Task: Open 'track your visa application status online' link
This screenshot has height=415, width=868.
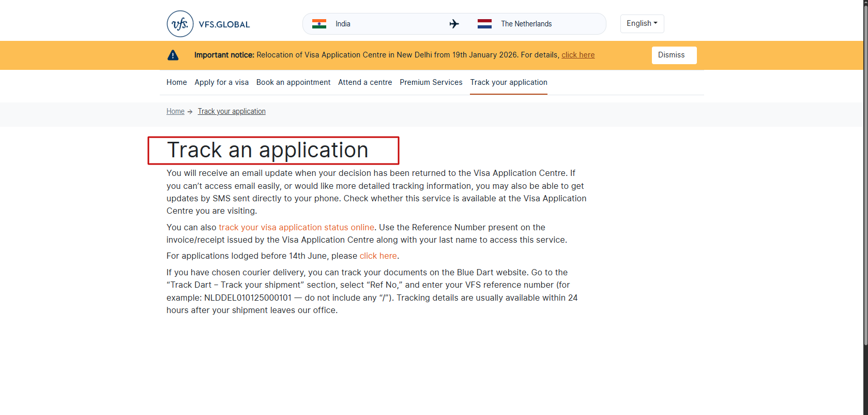Action: pyautogui.click(x=297, y=227)
